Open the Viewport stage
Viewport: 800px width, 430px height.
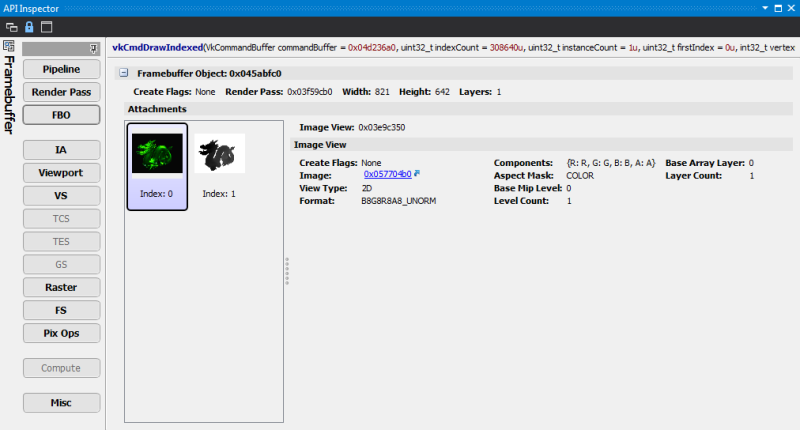[x=61, y=172]
